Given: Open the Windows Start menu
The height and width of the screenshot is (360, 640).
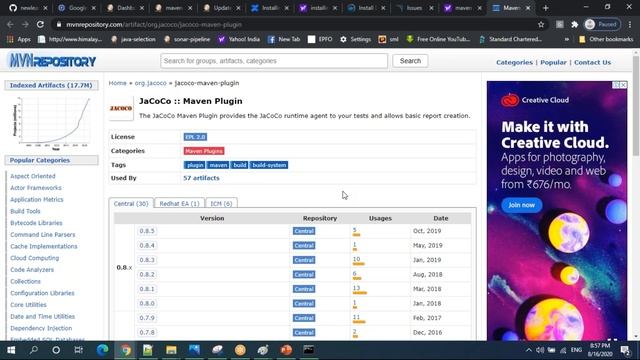Looking at the screenshot, I should (x=11, y=350).
